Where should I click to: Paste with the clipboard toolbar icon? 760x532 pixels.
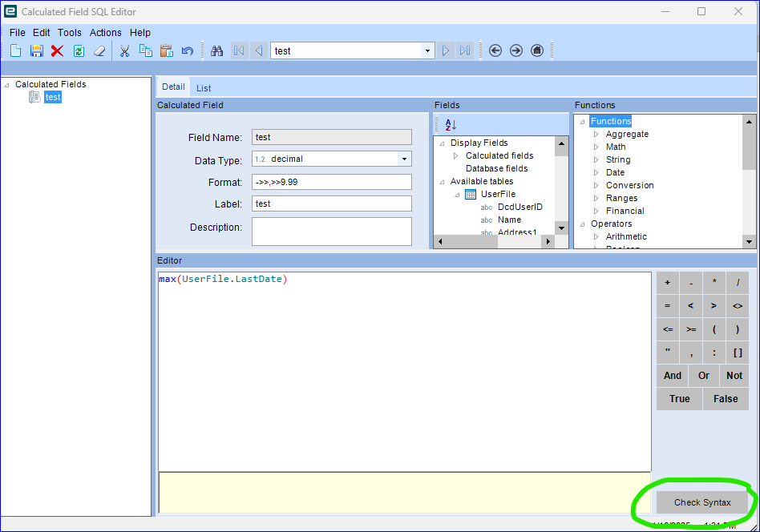coord(166,50)
